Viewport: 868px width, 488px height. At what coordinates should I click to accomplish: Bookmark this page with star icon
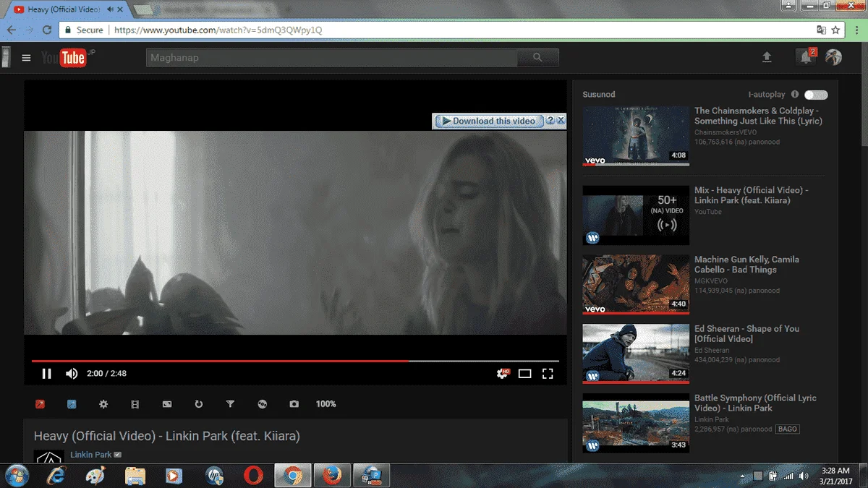(836, 30)
